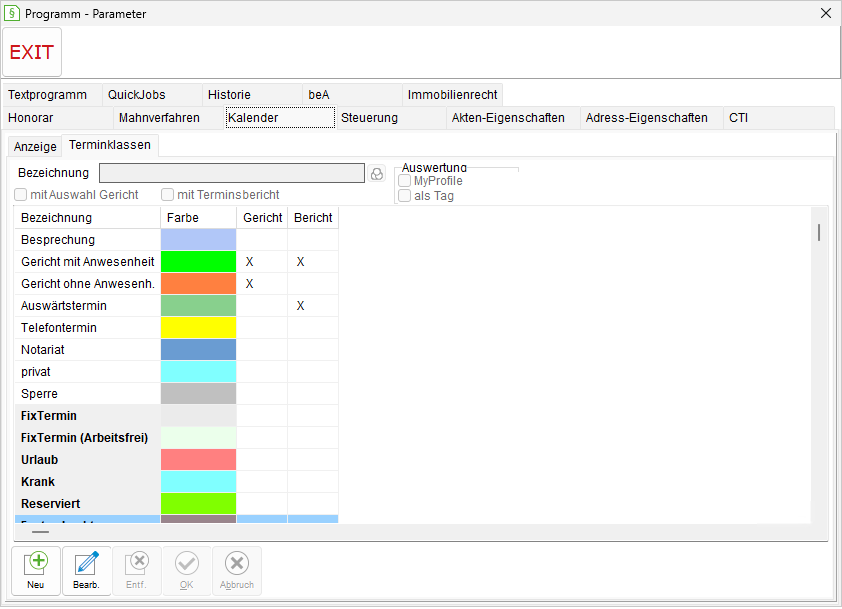The image size is (842, 609).
Task: Select the FixTermin (Arbeitsfrei) row
Action: [177, 438]
